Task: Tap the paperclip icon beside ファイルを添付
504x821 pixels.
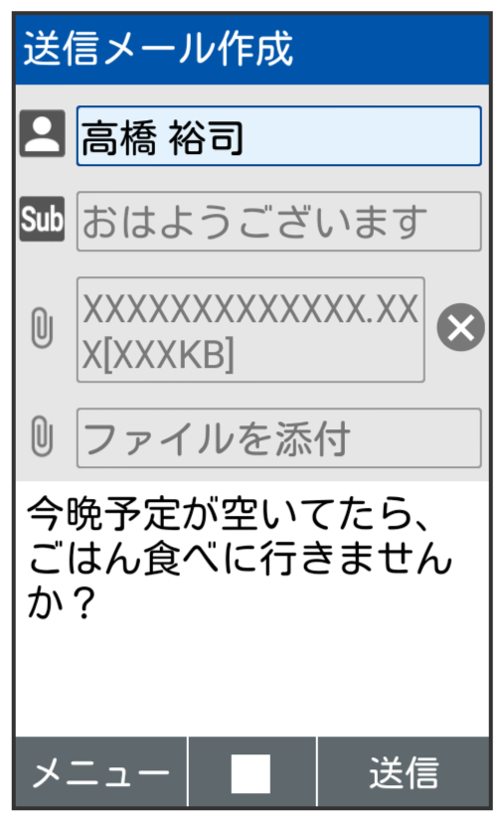Action: pyautogui.click(x=42, y=436)
